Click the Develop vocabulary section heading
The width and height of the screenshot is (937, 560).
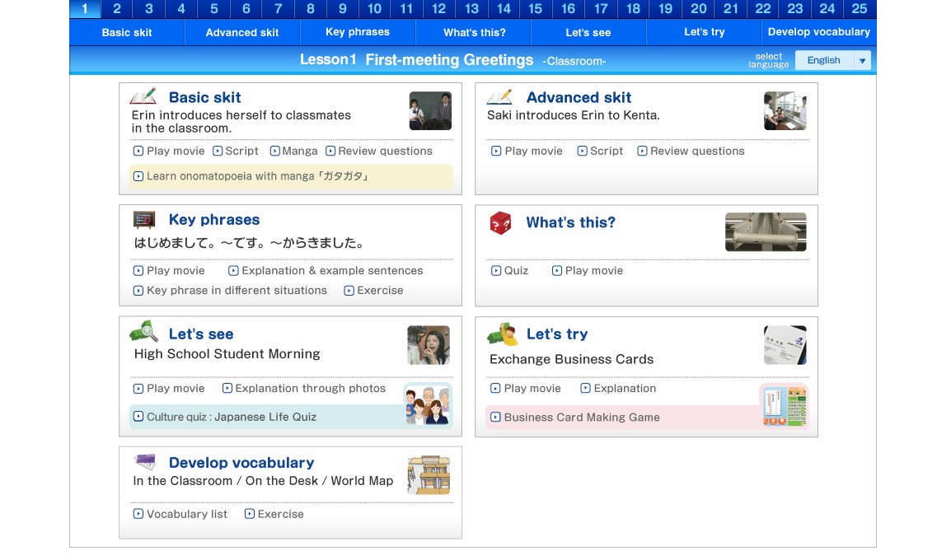click(241, 463)
